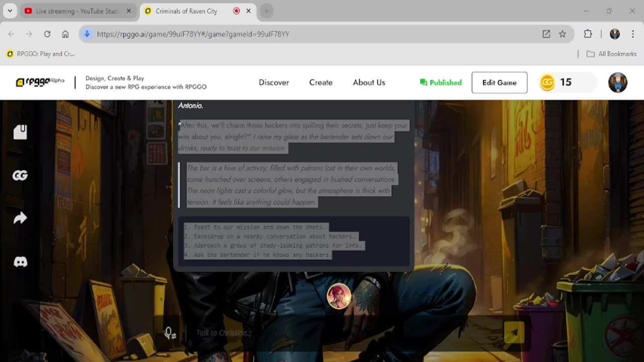Open the tab search dropdown arrow
The image size is (644, 362).
click(10, 11)
